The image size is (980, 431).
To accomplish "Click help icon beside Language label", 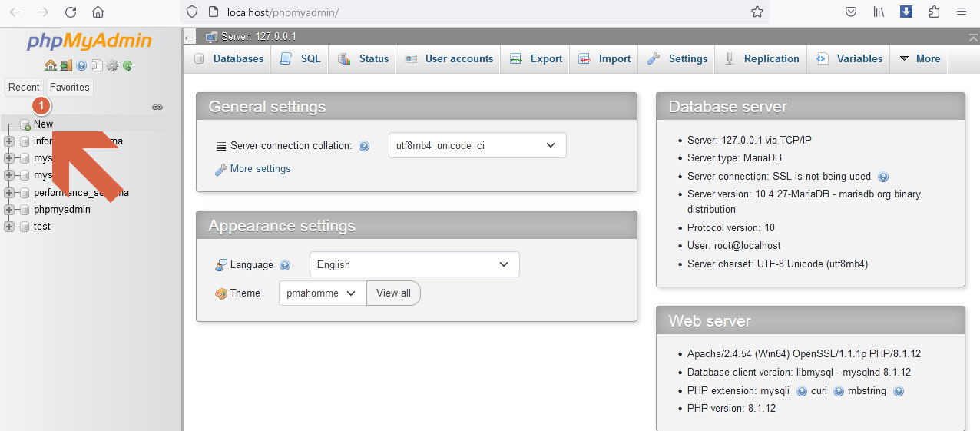I will 285,265.
